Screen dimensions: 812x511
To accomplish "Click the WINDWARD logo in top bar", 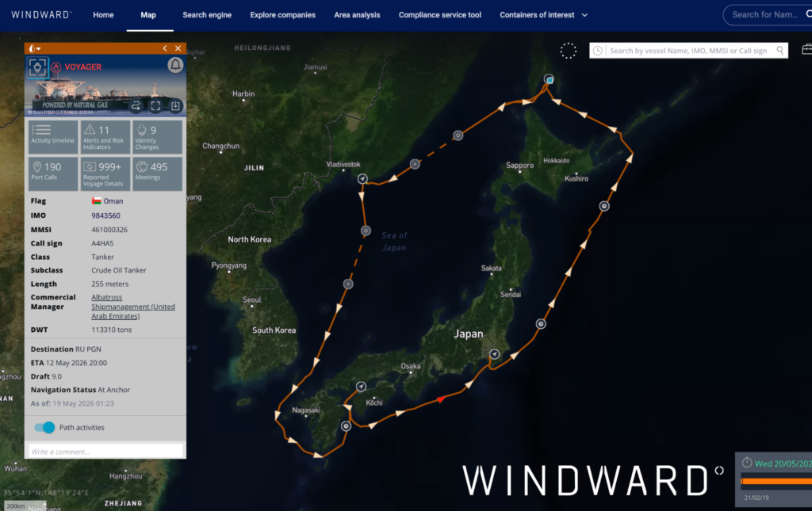I will (41, 14).
